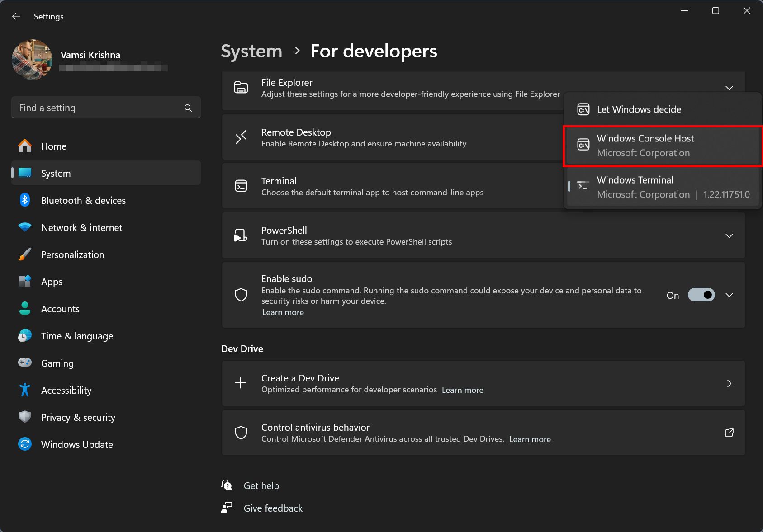Open the Get help link
This screenshot has height=532, width=763.
pyautogui.click(x=261, y=485)
